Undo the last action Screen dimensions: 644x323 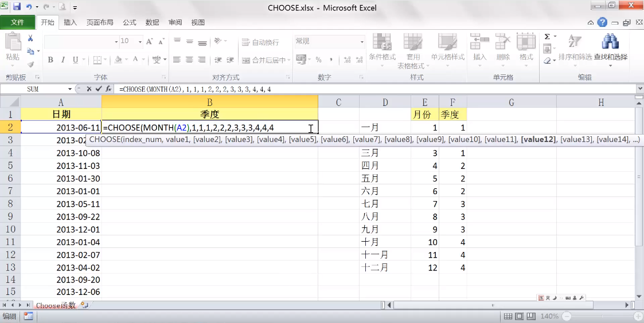[29, 7]
